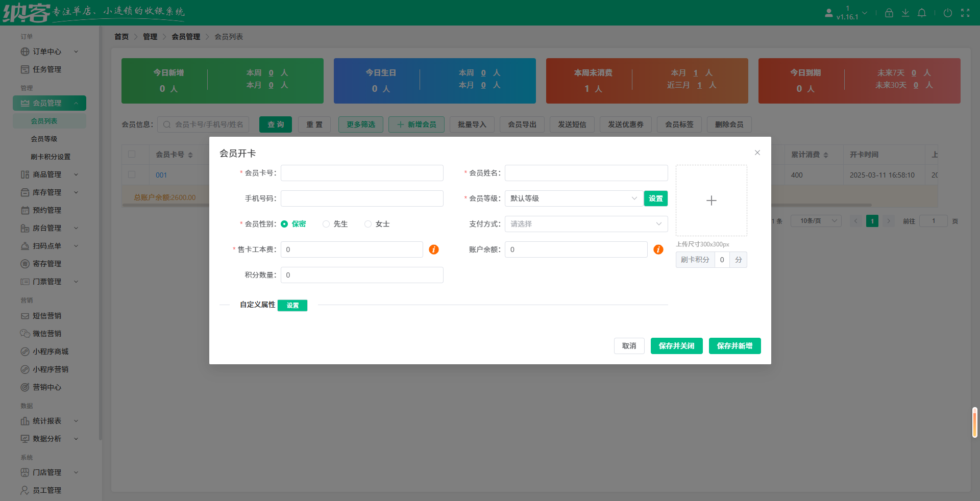Click the magnifier icon in member search box
Screen dimensions: 980x501
166,124
